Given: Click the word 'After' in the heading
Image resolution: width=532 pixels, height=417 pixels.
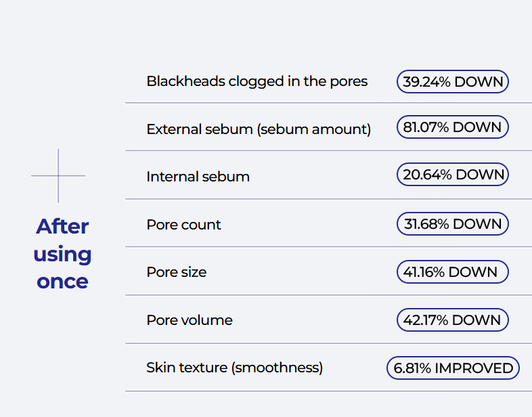Looking at the screenshot, I should tap(62, 226).
